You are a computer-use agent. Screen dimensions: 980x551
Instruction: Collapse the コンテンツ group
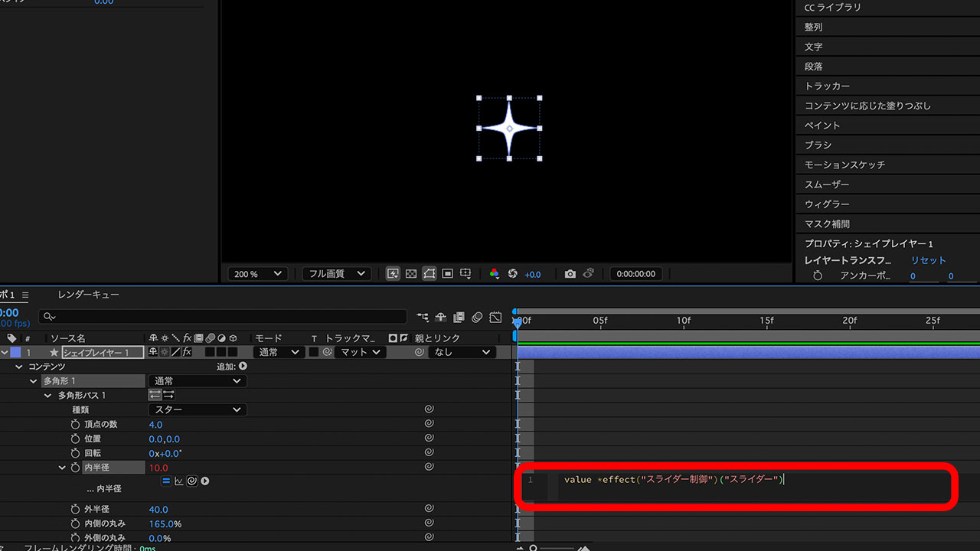tap(21, 367)
